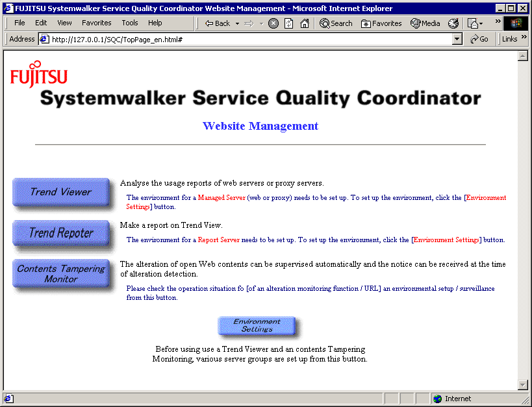Click the scrollbar down arrow

point(522,385)
